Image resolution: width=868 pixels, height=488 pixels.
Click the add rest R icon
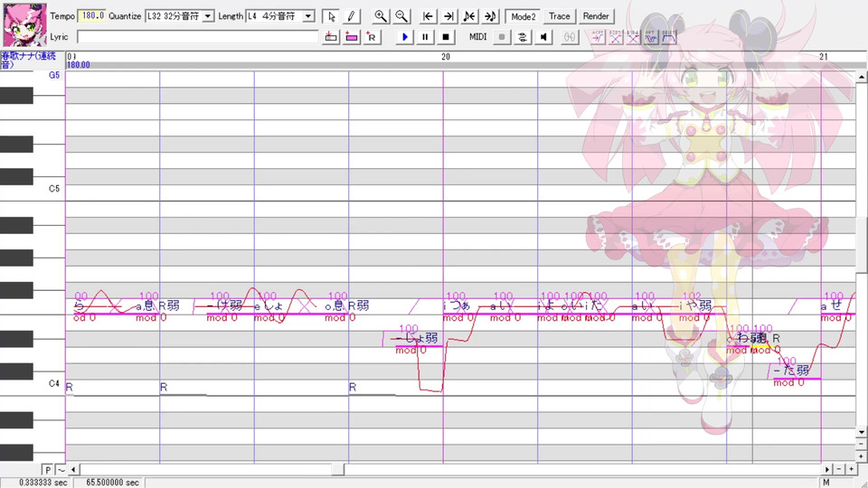coord(372,37)
